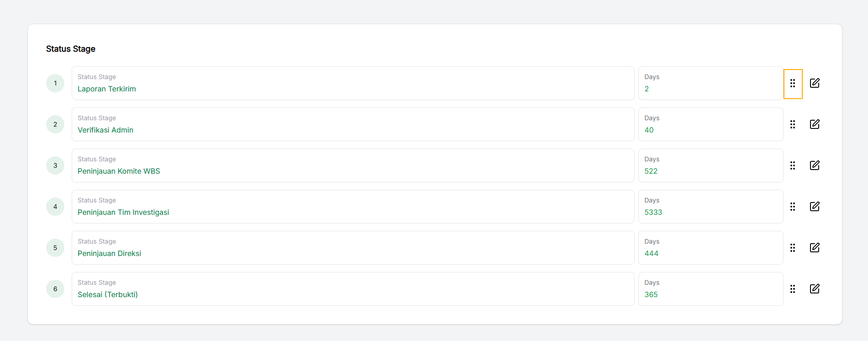Click the Peninjauan Direksi stage name field
This screenshot has width=868, height=341.
click(x=352, y=248)
